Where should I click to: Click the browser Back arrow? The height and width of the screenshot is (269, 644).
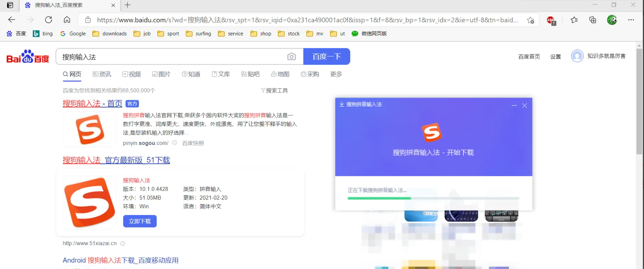12,20
